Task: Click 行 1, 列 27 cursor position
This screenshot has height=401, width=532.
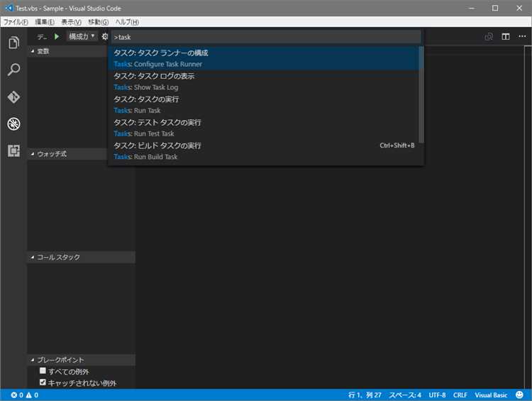Action: pyautogui.click(x=365, y=395)
